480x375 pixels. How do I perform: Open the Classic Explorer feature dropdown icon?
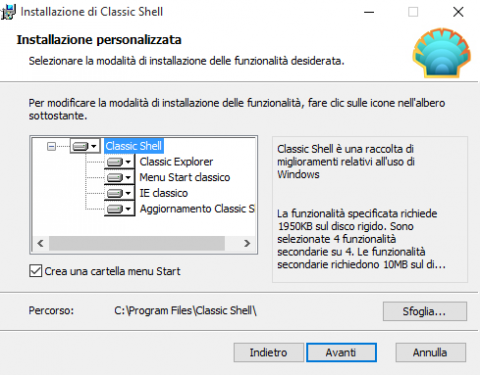119,162
